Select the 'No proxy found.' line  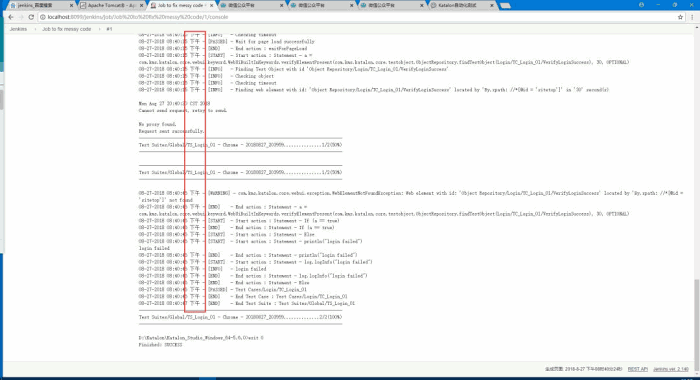tap(157, 124)
